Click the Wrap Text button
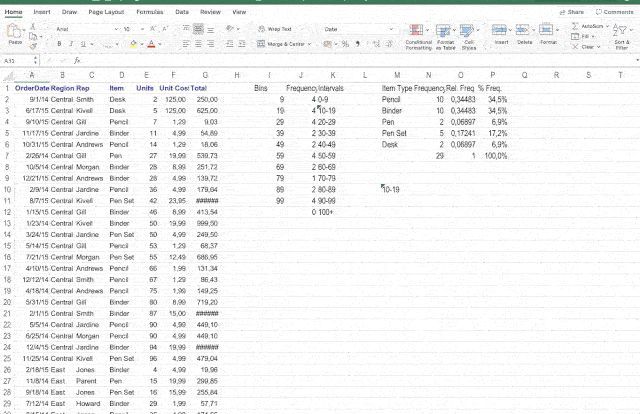The width and height of the screenshot is (640, 414). click(275, 30)
